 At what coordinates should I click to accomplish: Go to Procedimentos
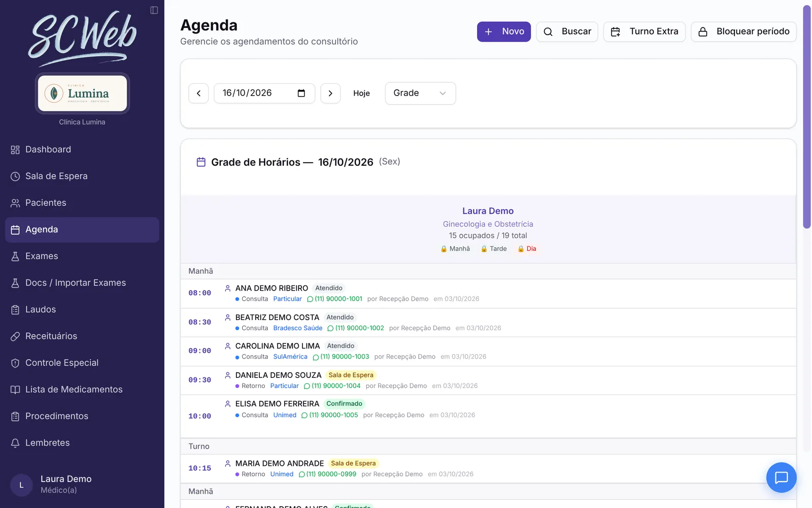click(82, 417)
